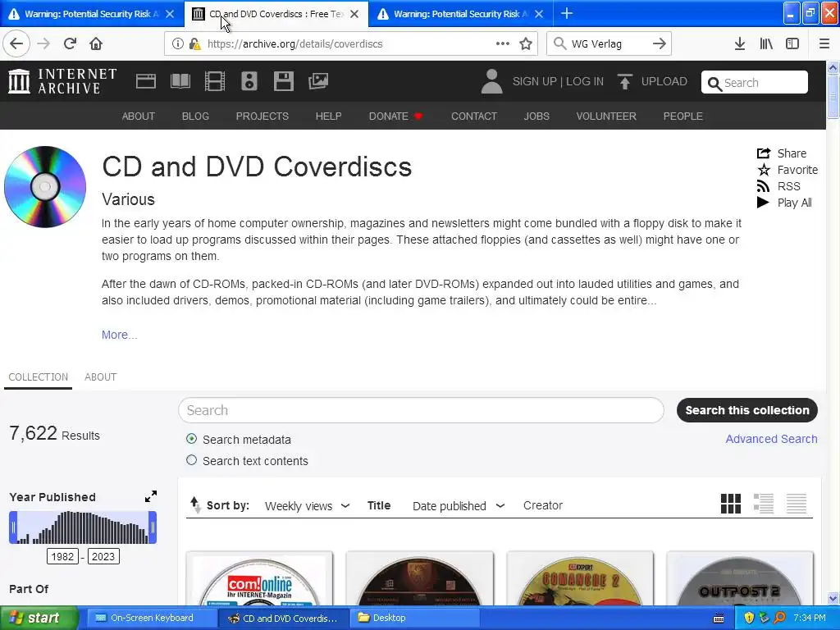Open ABOUT in the navigation bar
Image resolution: width=840 pixels, height=630 pixels.
point(138,116)
